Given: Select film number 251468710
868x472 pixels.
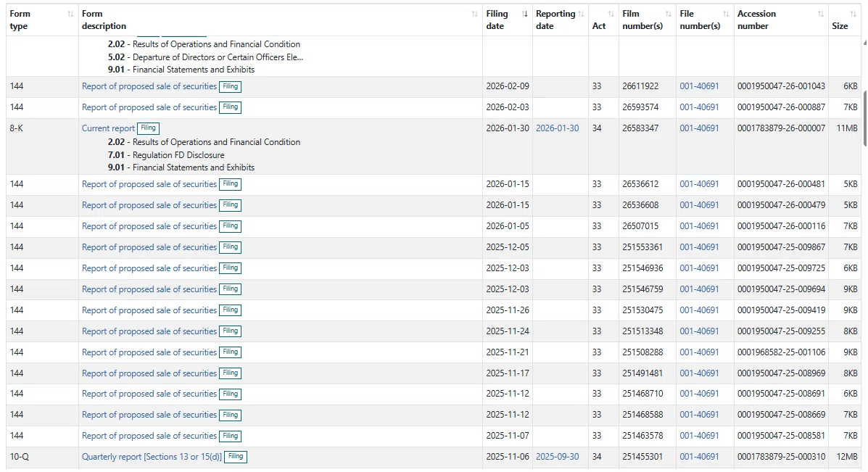Looking at the screenshot, I should pyautogui.click(x=642, y=394).
